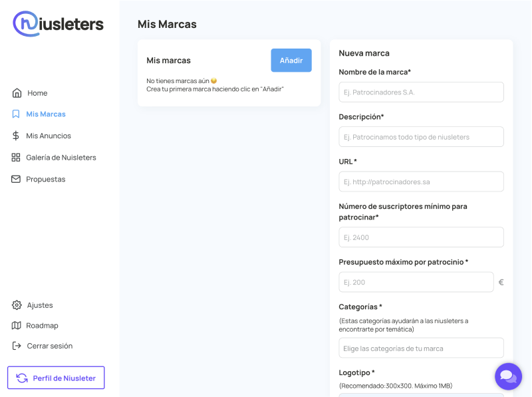Switch to Perfil de Niusleter

coord(56,378)
